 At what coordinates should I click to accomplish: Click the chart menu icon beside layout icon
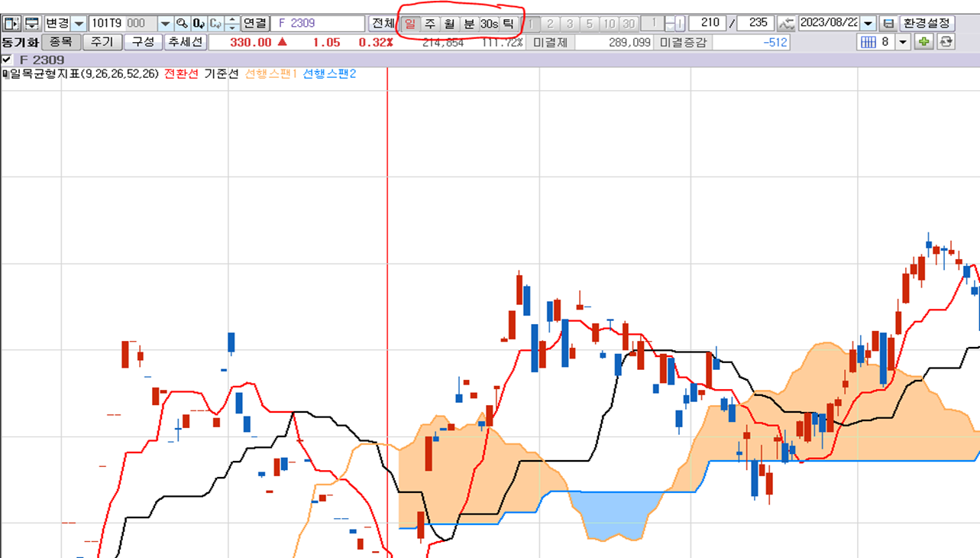pyautogui.click(x=31, y=24)
